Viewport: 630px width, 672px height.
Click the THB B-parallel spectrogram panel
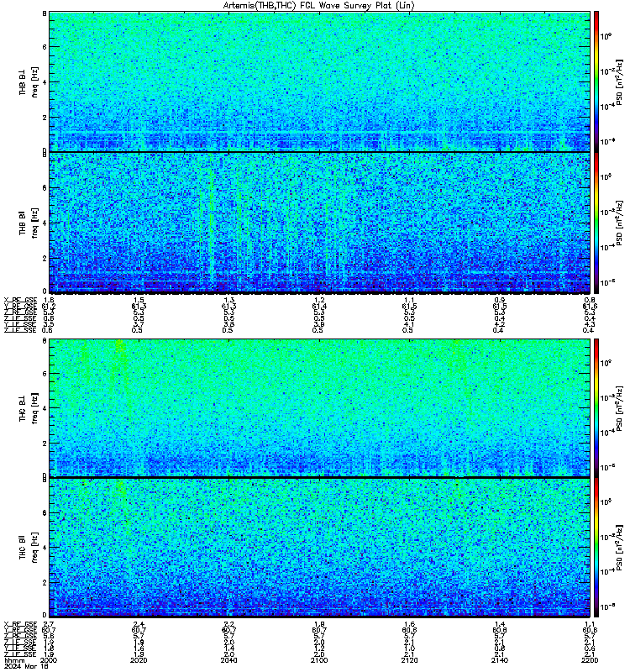[319, 223]
